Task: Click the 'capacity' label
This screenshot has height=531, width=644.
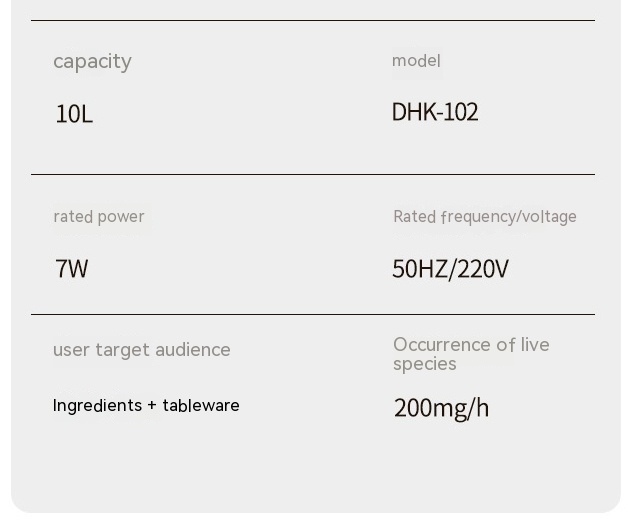Action: [92, 62]
